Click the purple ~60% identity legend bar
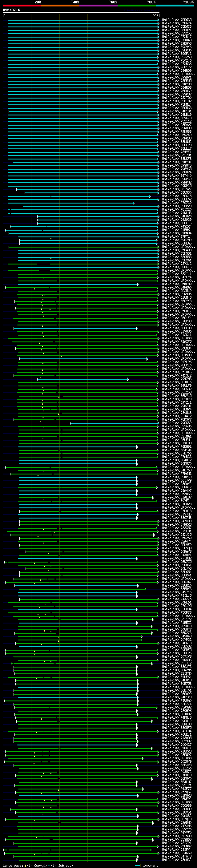The width and height of the screenshot is (197, 868). [x=99, y=6]
